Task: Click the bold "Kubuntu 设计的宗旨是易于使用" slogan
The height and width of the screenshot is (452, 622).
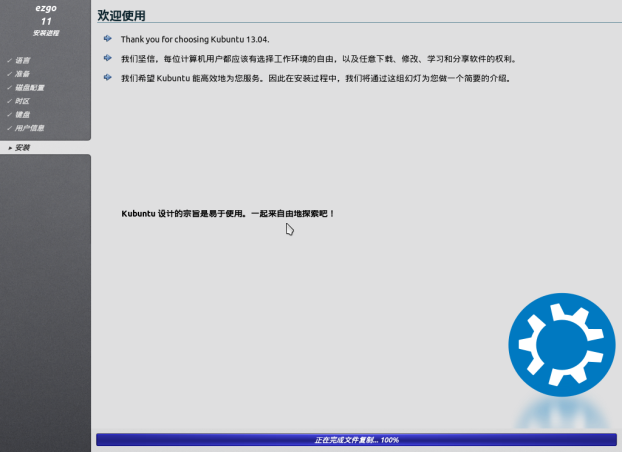Action: coord(228,214)
